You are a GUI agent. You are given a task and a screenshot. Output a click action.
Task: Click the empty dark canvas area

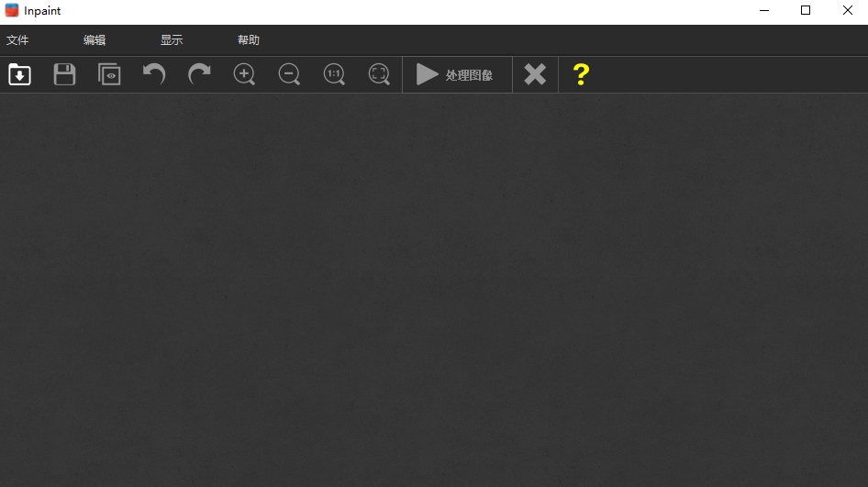click(x=434, y=290)
